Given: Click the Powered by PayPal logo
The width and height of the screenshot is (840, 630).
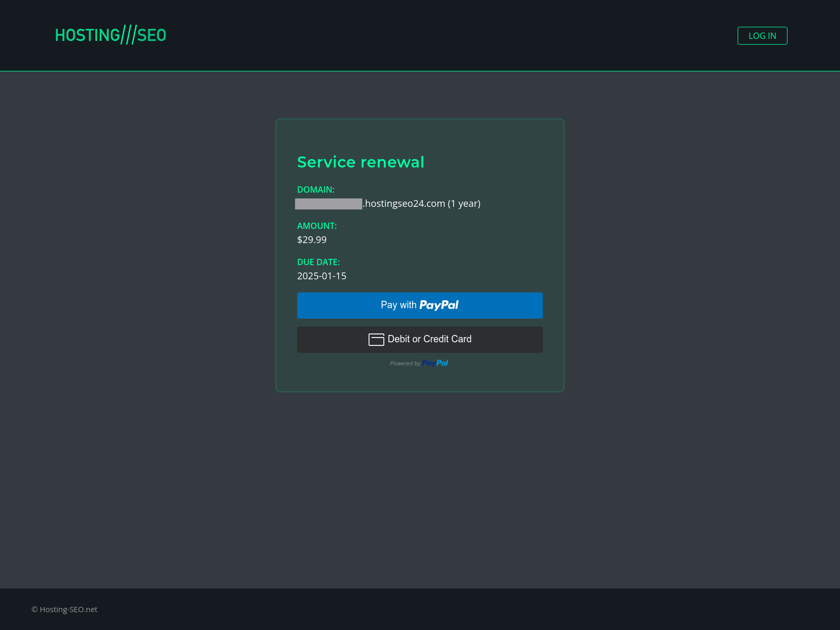Looking at the screenshot, I should (x=435, y=363).
